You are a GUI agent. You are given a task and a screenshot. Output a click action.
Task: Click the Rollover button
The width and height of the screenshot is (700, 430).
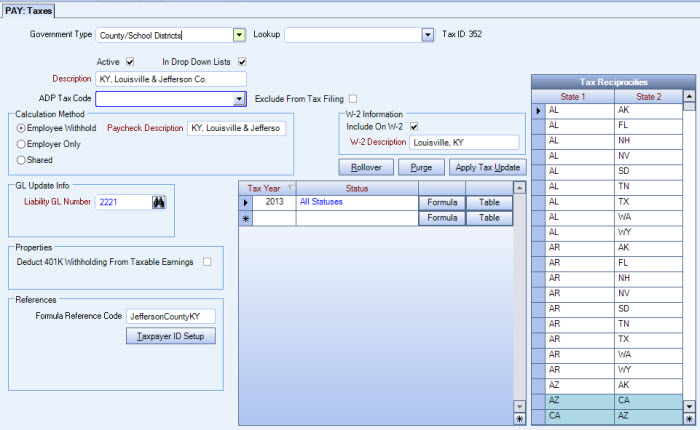365,167
